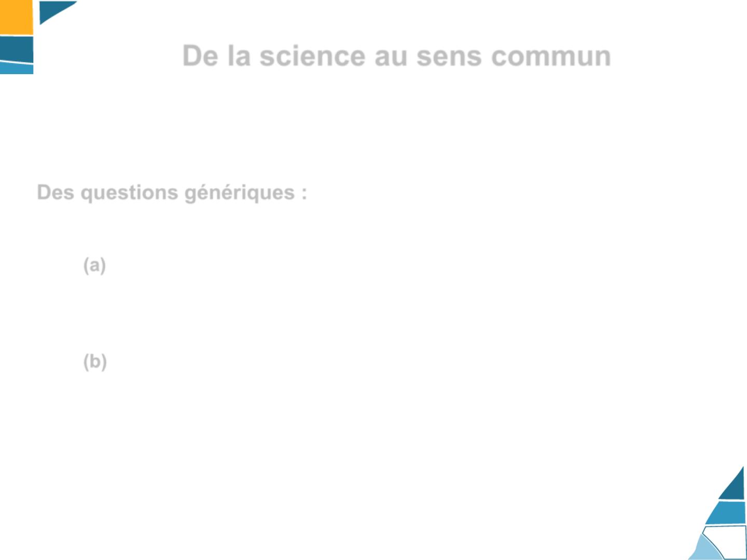This screenshot has height=560, width=747.
Task: Click the dark blue block under the orange square
Action: click(x=17, y=50)
